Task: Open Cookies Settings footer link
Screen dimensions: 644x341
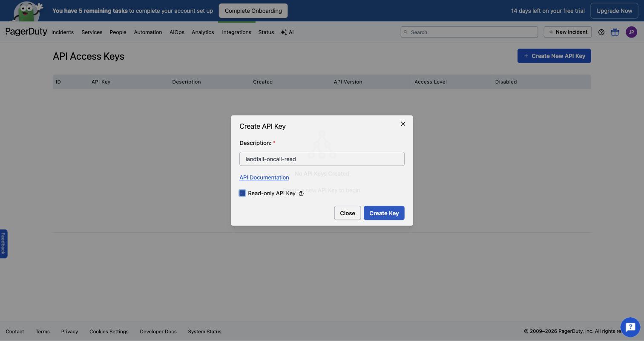Action: pos(109,332)
